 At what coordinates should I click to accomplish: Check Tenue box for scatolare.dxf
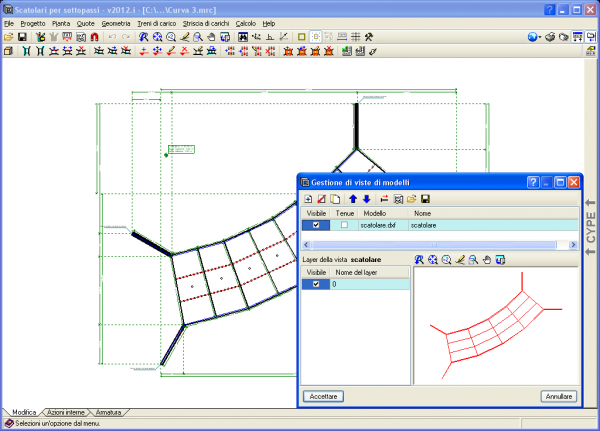point(344,225)
